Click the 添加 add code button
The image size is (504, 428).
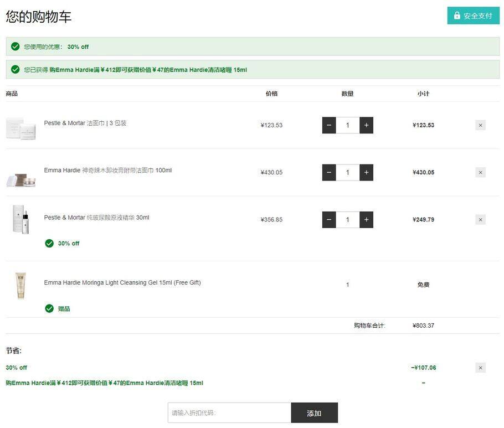pyautogui.click(x=314, y=412)
